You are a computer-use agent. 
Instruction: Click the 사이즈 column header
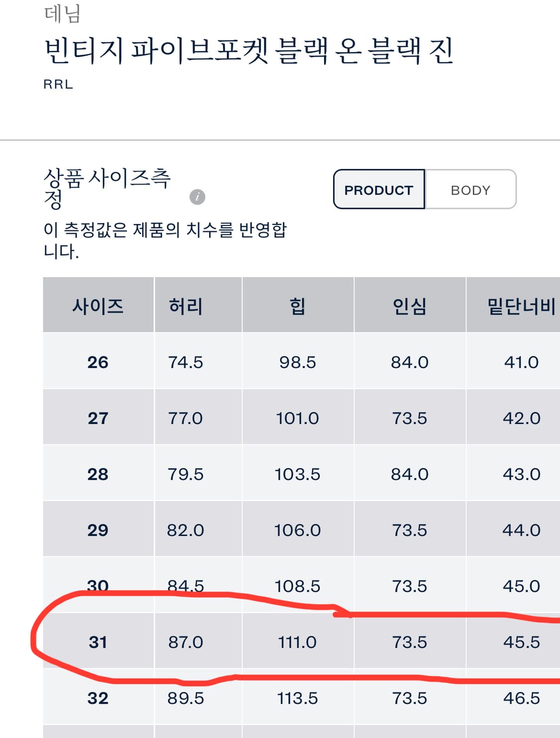point(98,306)
